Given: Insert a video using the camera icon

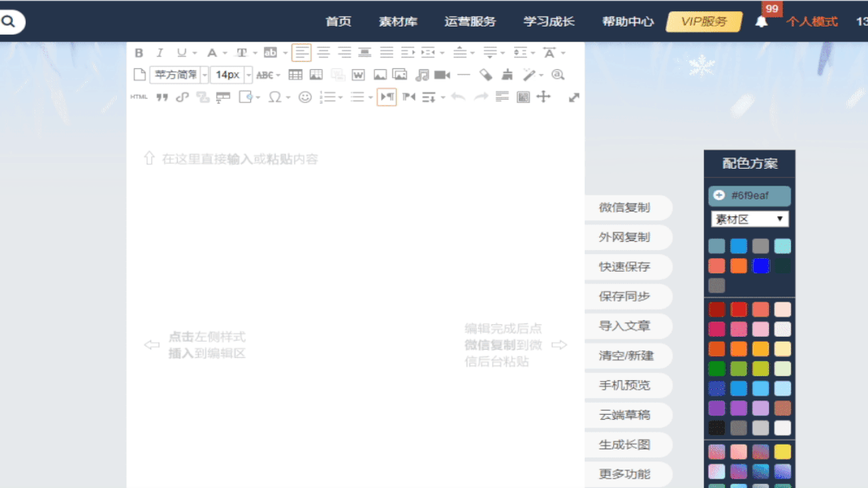Looking at the screenshot, I should point(442,75).
